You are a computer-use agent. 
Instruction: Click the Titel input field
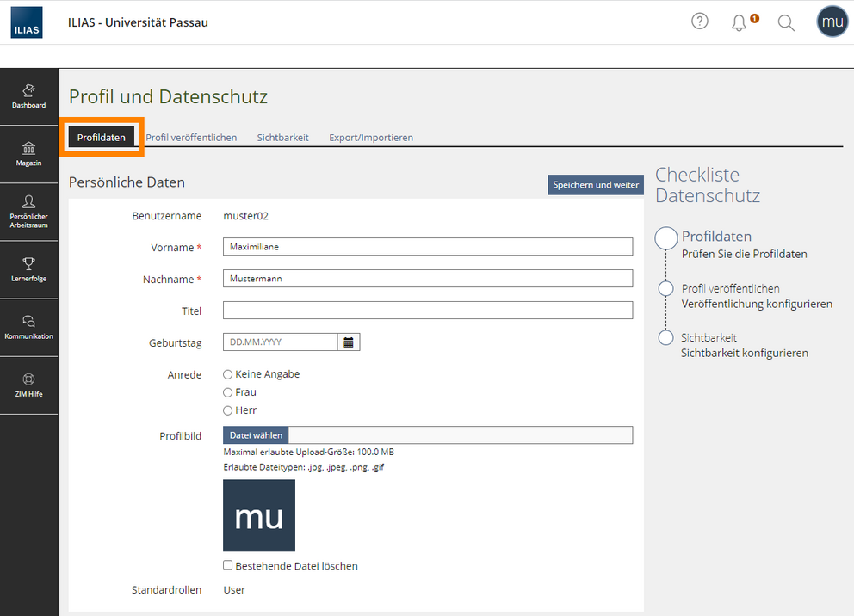[428, 311]
